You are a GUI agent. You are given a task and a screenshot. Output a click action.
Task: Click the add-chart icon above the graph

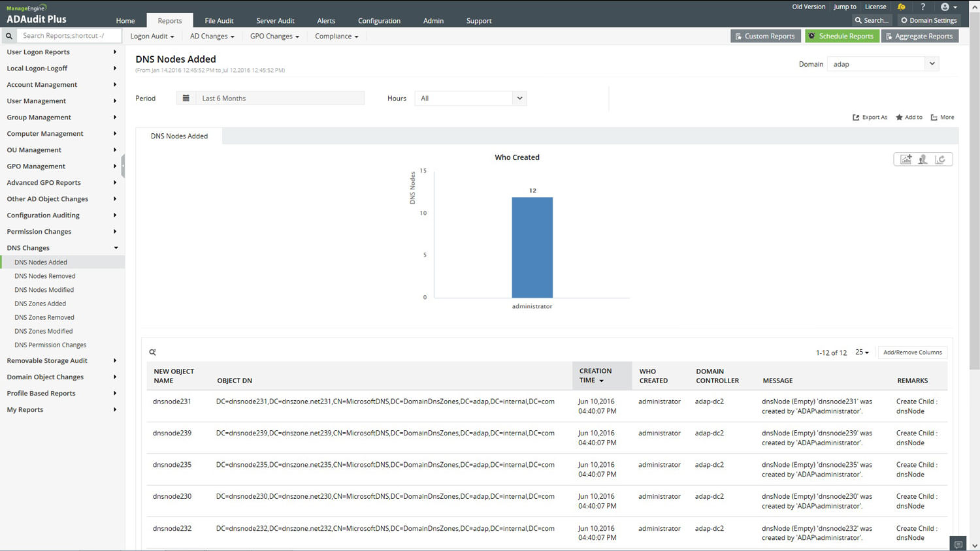coord(906,159)
